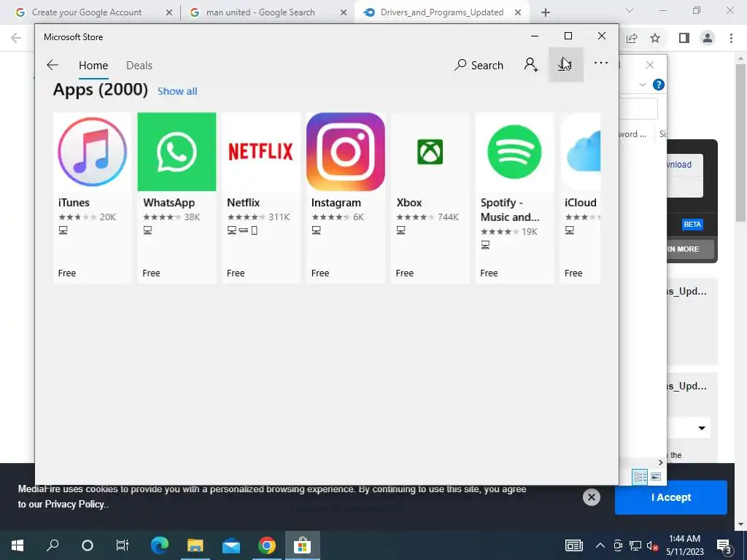Click the blue help question icon
This screenshot has height=560, width=747.
[x=659, y=85]
